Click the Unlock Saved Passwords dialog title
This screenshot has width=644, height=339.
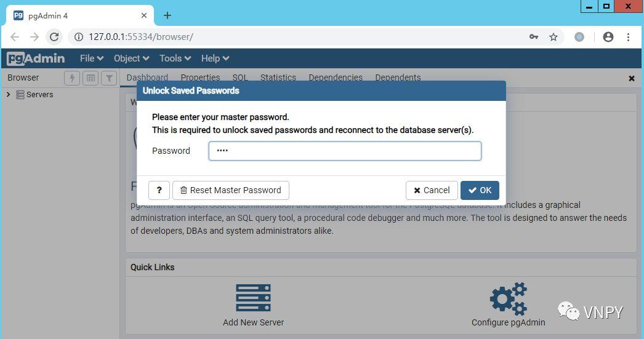[x=191, y=90]
